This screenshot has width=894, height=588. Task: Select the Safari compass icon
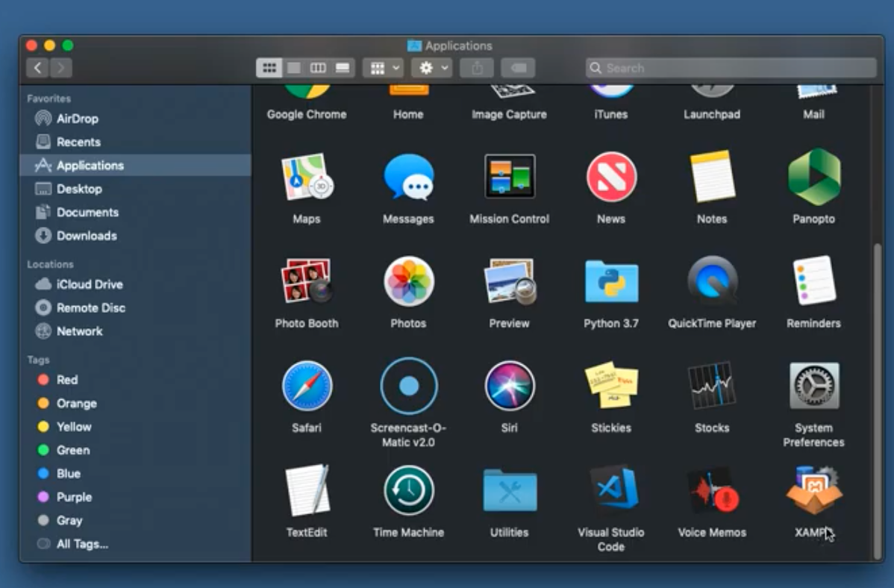pos(307,386)
